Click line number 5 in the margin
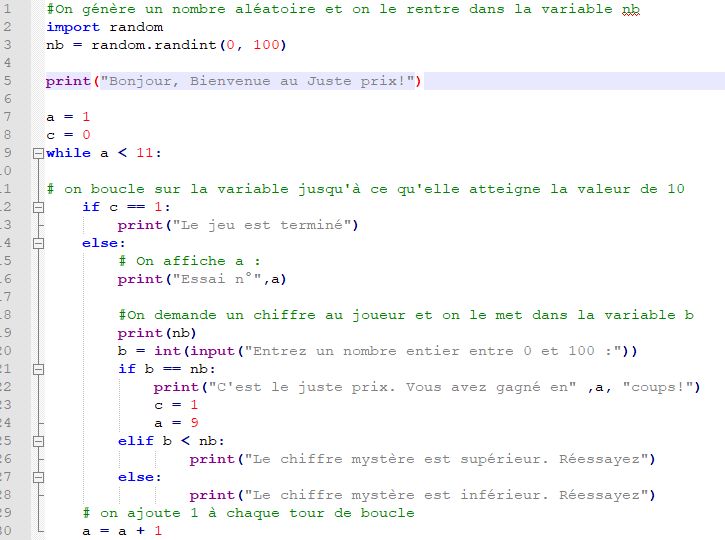 pyautogui.click(x=7, y=81)
